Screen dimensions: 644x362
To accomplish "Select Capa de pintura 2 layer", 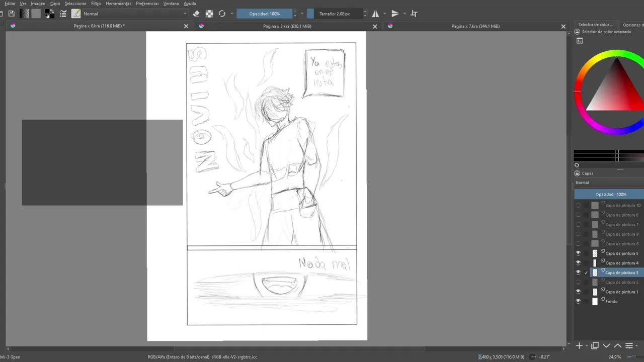I will pos(622,282).
